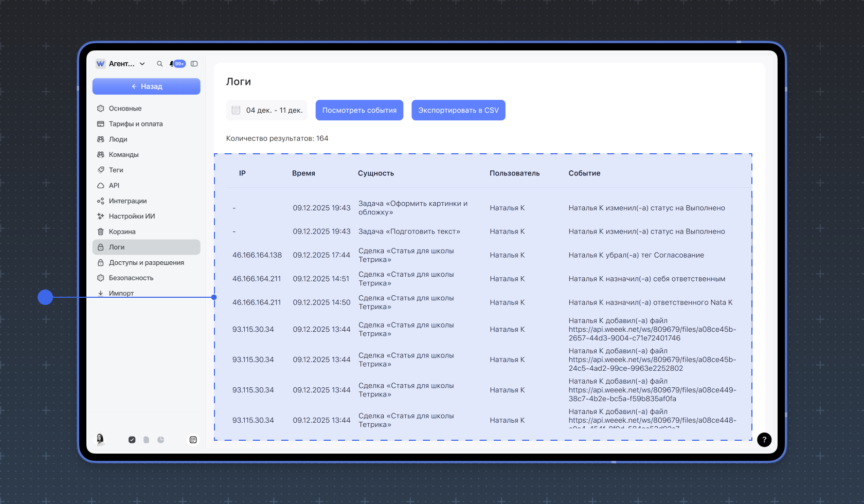Open the Основные settings section
This screenshot has width=864, height=504.
[x=125, y=109]
